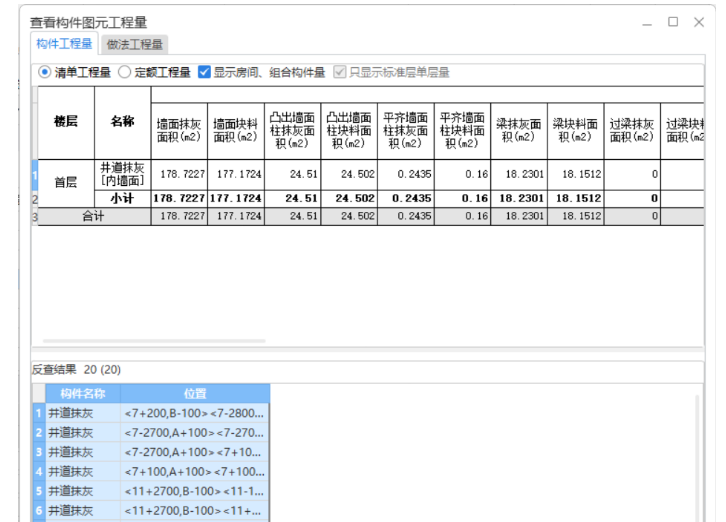Click the 合计 row value 24.502

[x=349, y=216]
